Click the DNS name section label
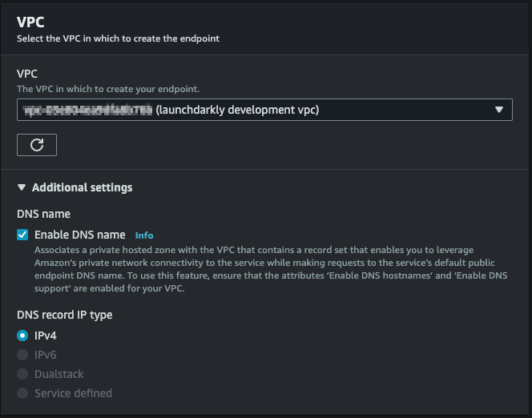532x418 pixels. [43, 214]
